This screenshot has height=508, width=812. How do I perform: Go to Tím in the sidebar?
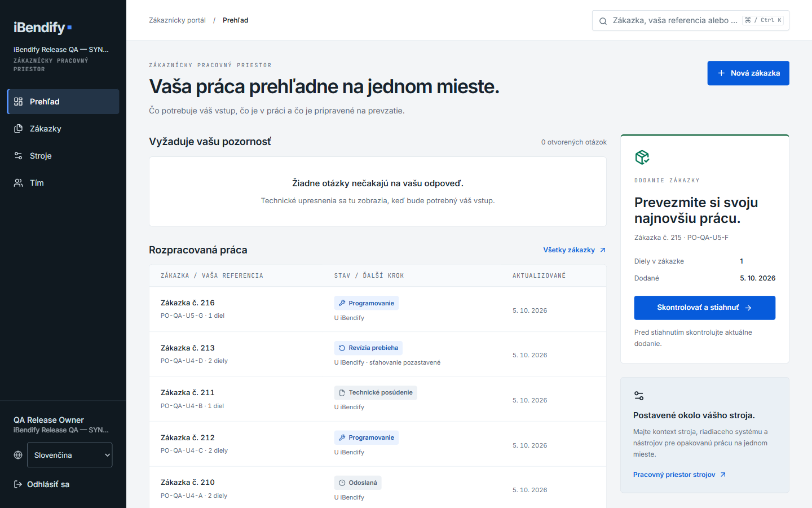click(x=63, y=183)
